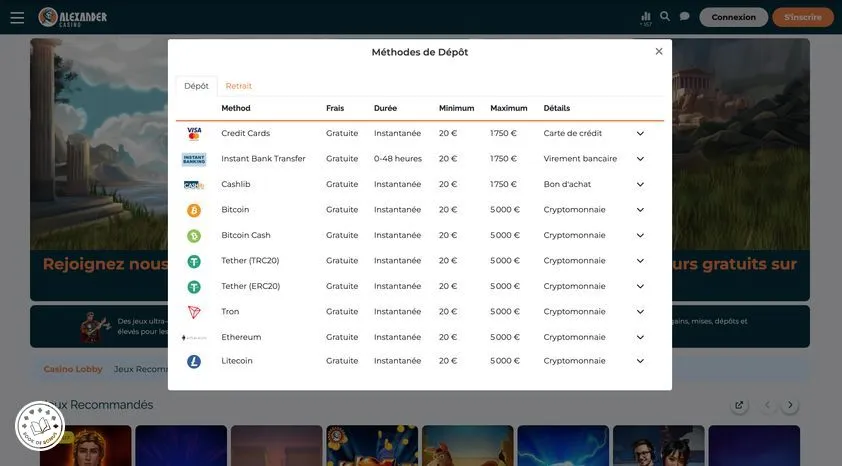Open the lightning game thumbnail
This screenshot has width=842, height=466.
point(563,446)
